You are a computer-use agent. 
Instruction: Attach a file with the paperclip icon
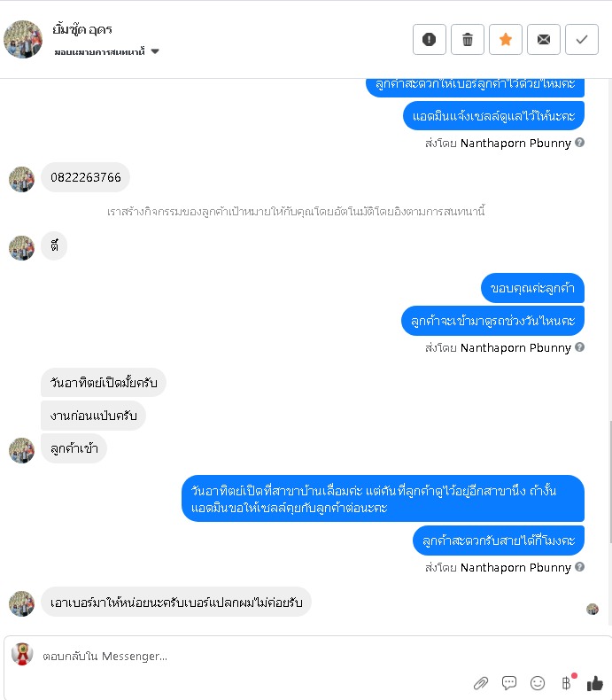coord(481,682)
